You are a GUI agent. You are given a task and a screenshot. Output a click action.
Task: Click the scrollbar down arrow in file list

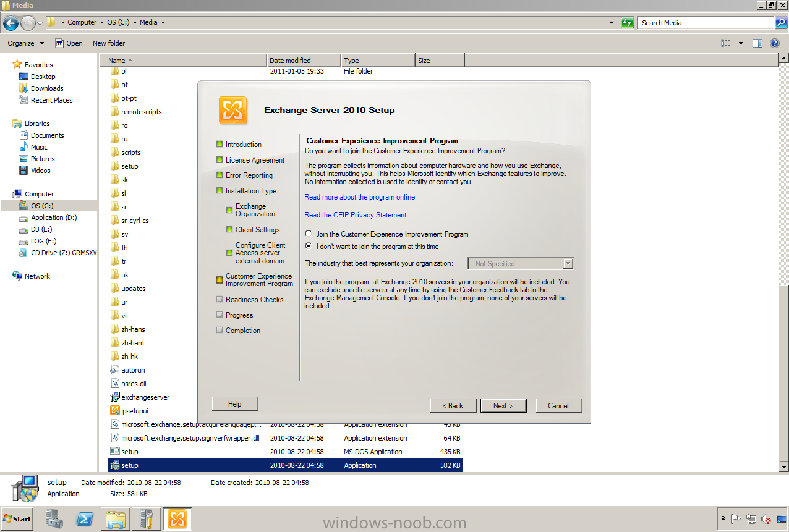(783, 467)
